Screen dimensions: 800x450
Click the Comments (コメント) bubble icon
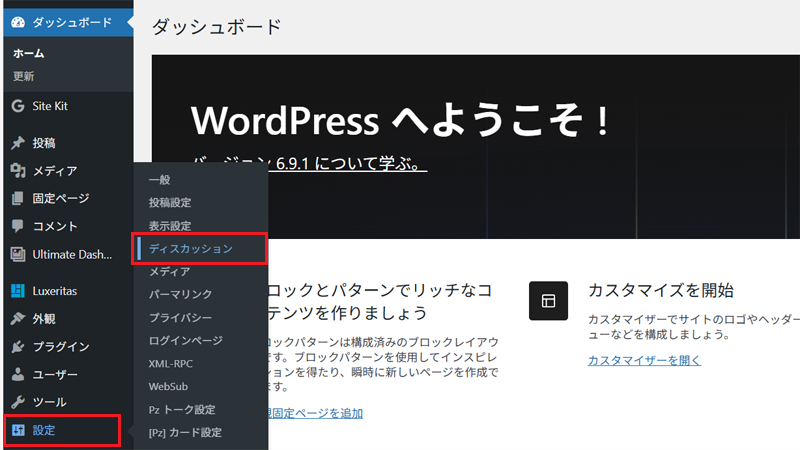point(17,226)
